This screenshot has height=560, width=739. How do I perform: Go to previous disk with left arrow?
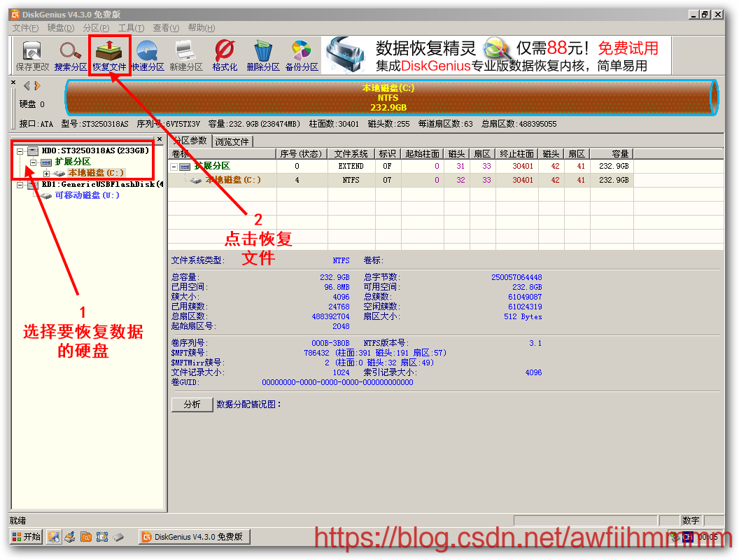pyautogui.click(x=27, y=86)
